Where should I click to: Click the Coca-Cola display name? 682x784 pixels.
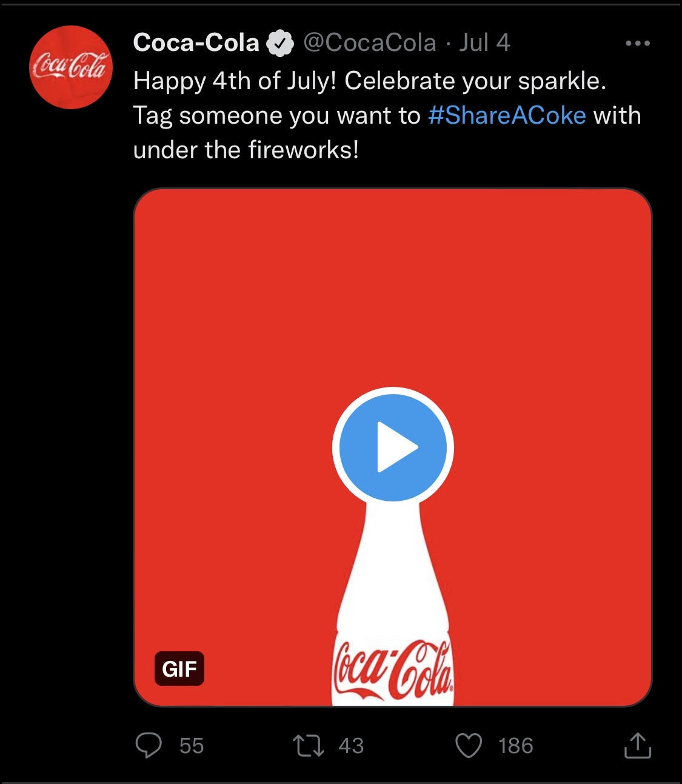(x=196, y=43)
